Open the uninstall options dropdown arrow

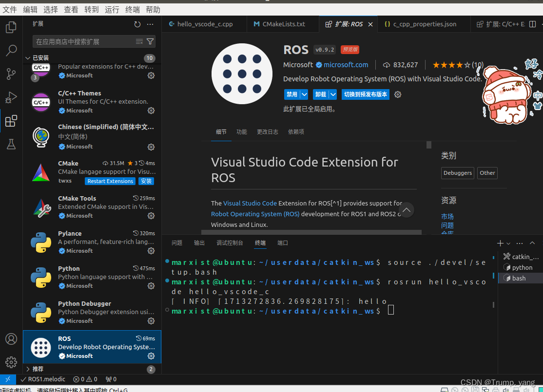pos(333,94)
